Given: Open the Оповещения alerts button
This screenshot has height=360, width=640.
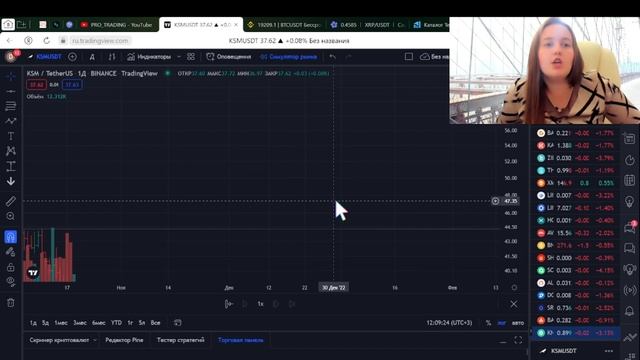Looking at the screenshot, I should click(x=229, y=57).
